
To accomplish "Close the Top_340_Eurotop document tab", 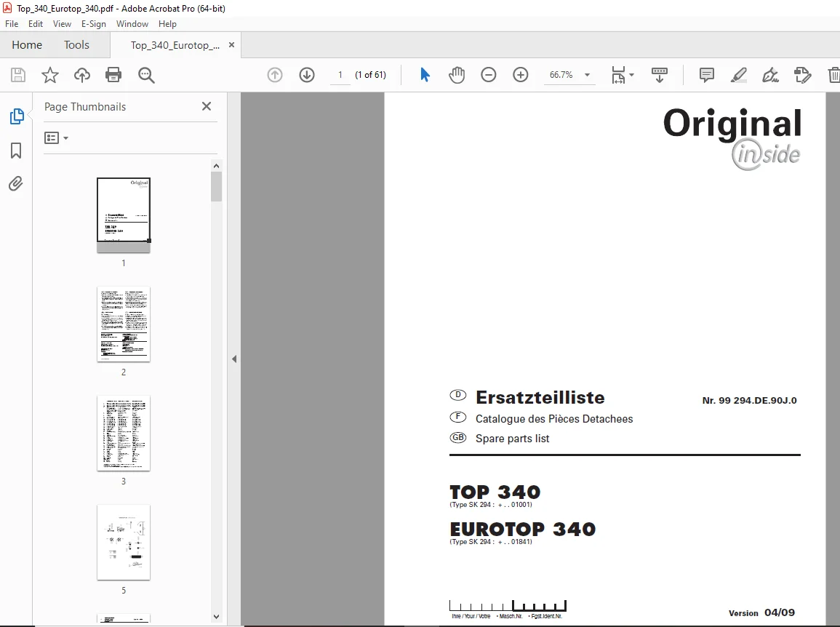I will pos(231,45).
